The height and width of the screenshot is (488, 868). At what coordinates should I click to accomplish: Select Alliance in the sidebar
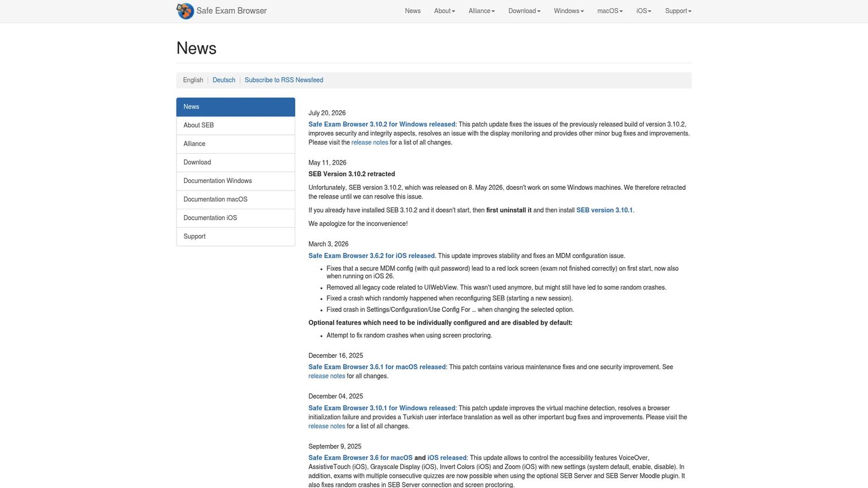(x=236, y=144)
